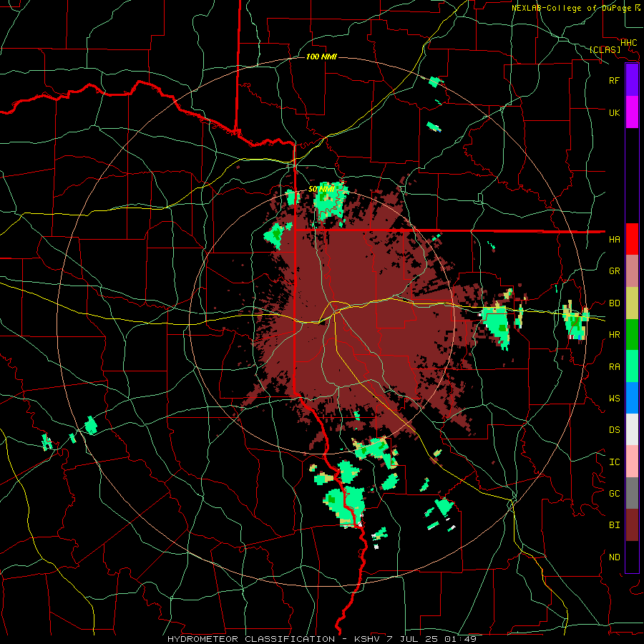
Task: Click the IC legend label
Action: click(614, 462)
